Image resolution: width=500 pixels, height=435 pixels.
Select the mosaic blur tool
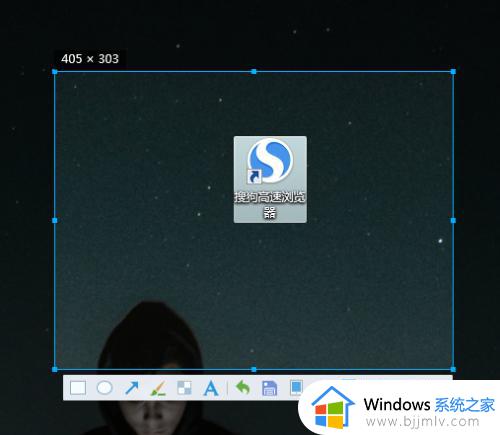click(x=184, y=388)
